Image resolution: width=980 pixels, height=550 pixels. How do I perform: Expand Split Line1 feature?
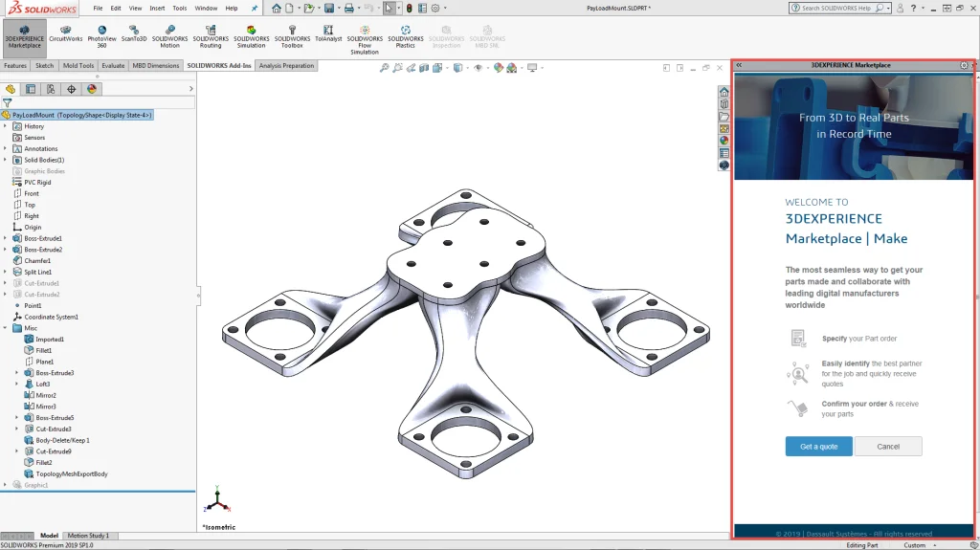click(6, 272)
